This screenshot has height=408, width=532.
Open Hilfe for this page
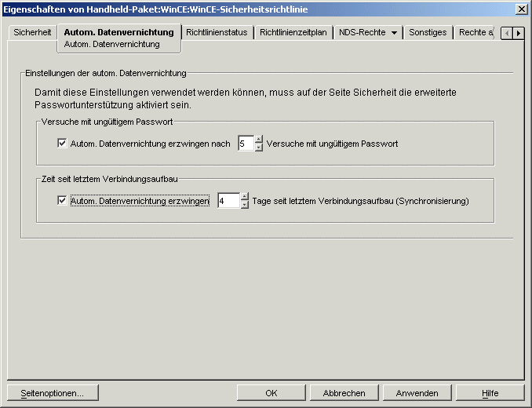(x=490, y=393)
